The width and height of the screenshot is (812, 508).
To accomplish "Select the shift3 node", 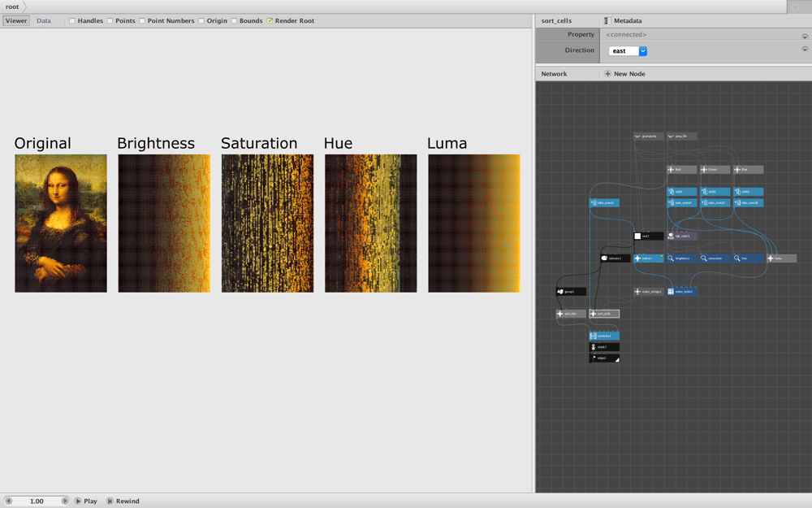I will point(748,192).
